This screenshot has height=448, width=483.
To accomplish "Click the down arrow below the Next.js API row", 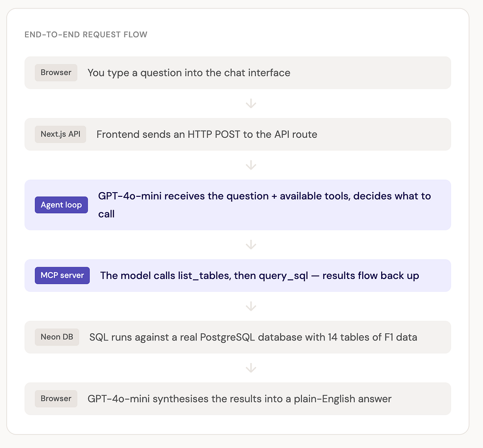I will coord(251,165).
